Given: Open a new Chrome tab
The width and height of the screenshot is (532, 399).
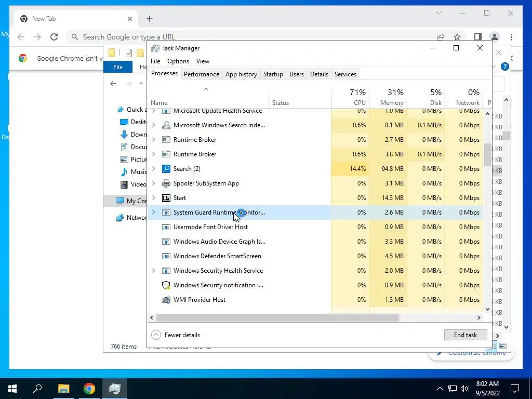Looking at the screenshot, I should [150, 19].
